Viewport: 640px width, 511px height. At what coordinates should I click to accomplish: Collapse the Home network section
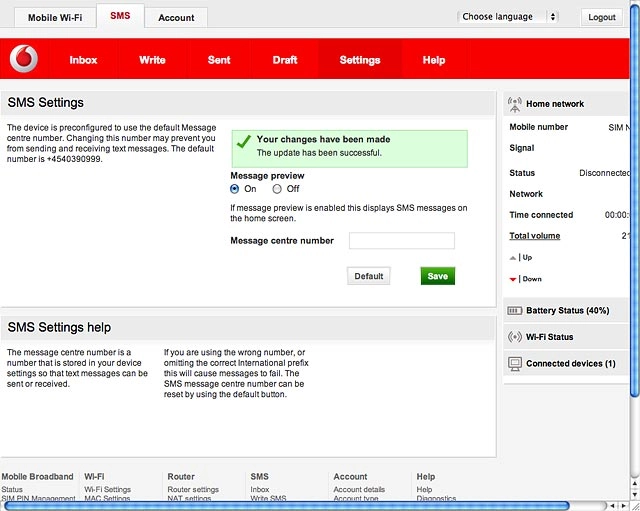(565, 104)
